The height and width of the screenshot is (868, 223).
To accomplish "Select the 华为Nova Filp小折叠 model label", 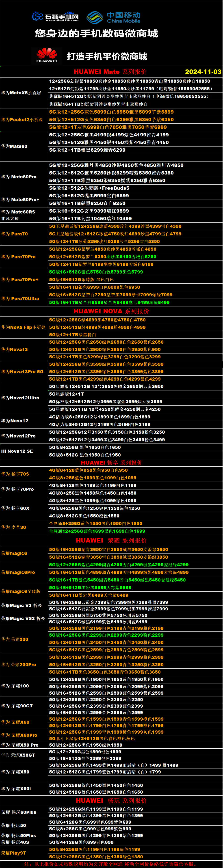I will point(23,327).
